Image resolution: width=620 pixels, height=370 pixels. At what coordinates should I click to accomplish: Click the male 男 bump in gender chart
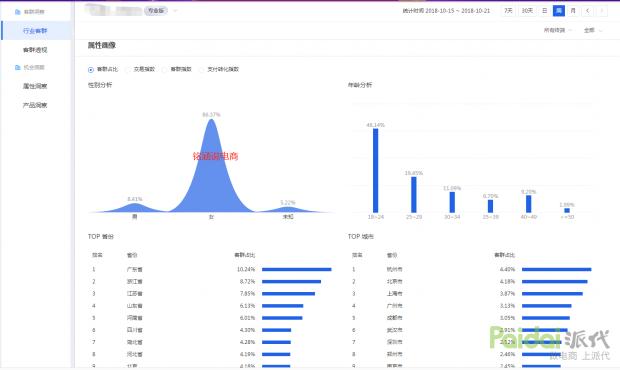click(x=135, y=208)
